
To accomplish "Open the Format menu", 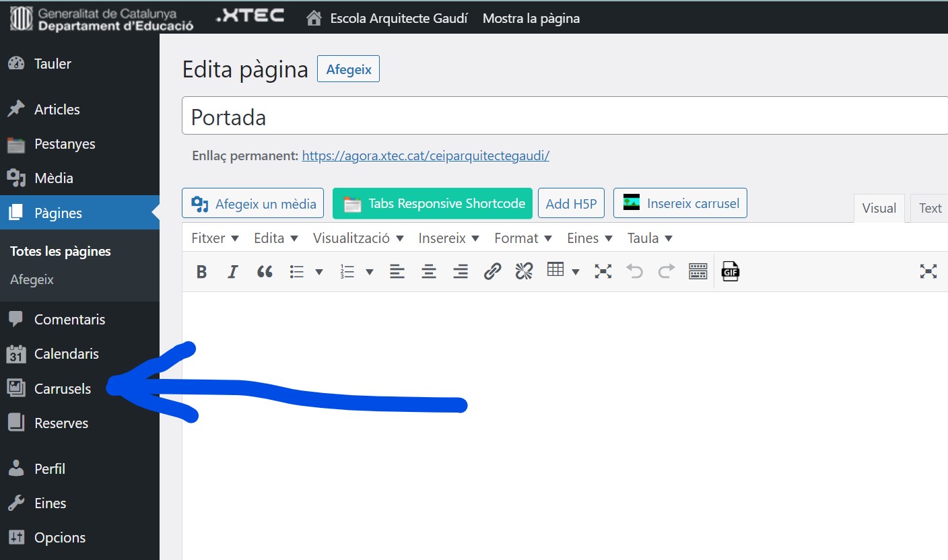I will tap(522, 238).
